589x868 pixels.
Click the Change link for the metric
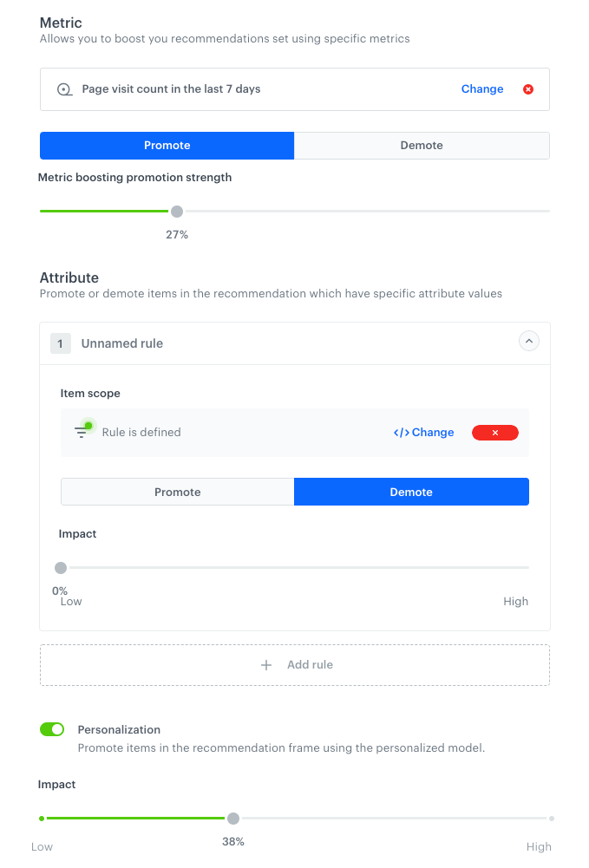click(481, 88)
